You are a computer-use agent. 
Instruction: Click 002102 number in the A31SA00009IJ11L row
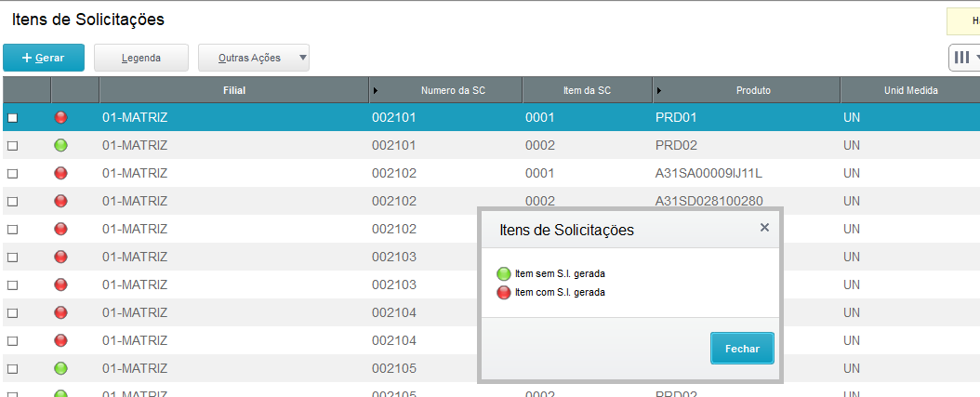click(x=393, y=173)
